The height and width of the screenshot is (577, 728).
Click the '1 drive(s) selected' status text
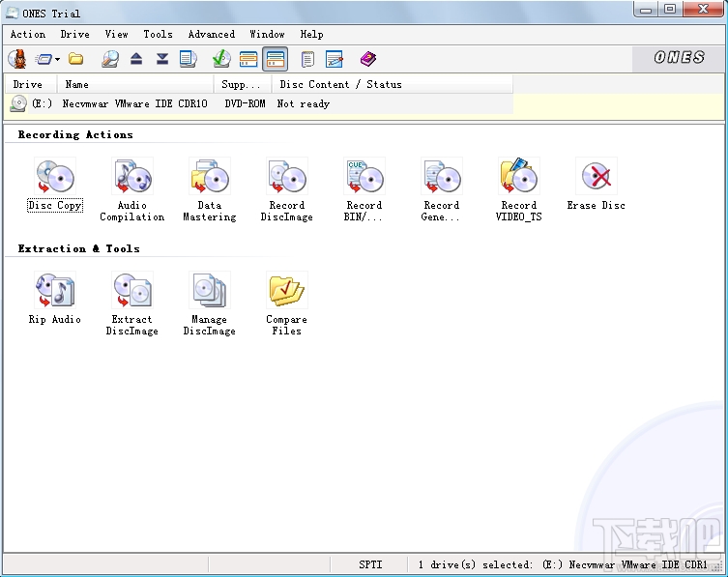pos(475,564)
